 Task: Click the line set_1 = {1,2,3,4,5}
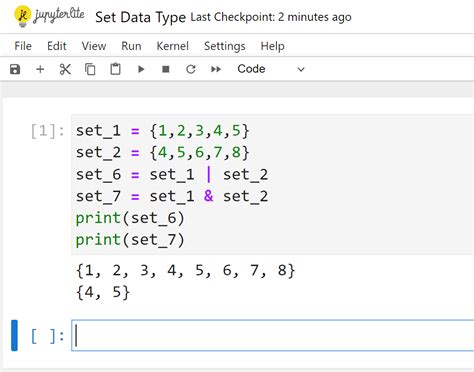[x=163, y=130]
